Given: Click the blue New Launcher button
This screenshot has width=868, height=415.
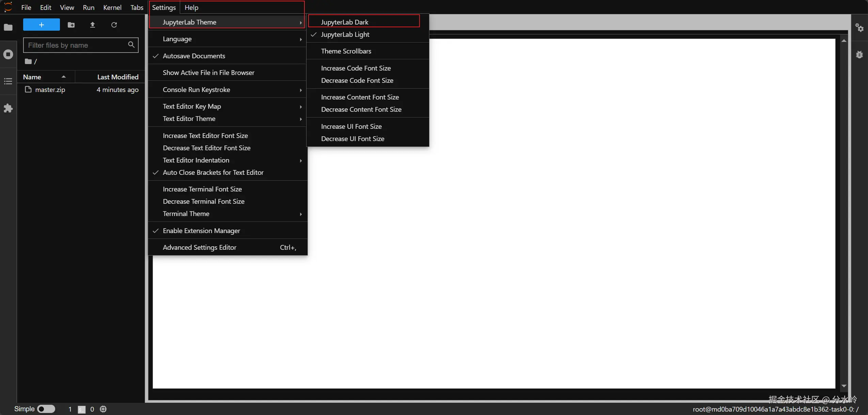Looking at the screenshot, I should click(41, 25).
